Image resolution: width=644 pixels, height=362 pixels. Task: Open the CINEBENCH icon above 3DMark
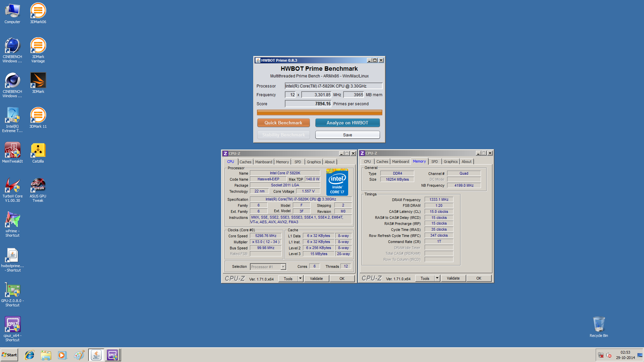[12, 50]
